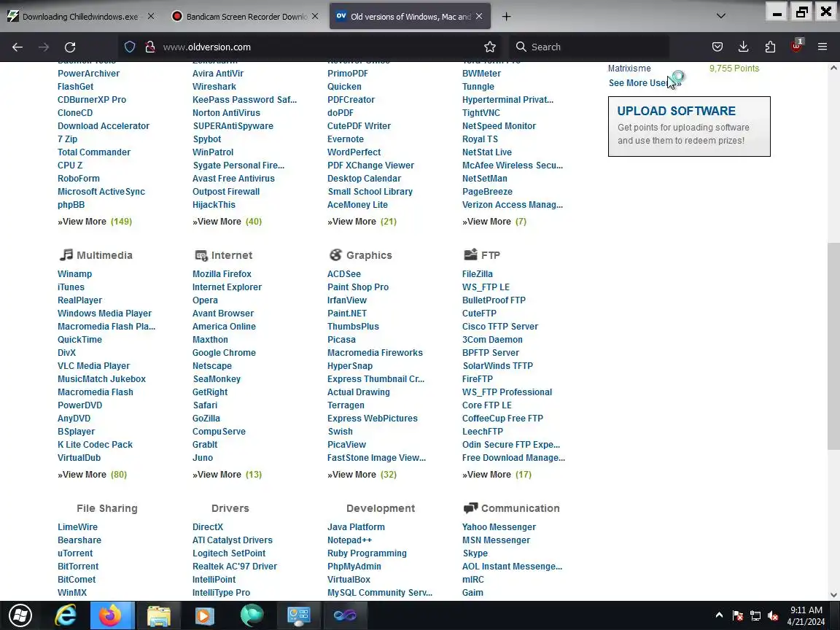The height and width of the screenshot is (630, 840).
Task: Open the Firefox hamburger menu
Action: click(822, 47)
